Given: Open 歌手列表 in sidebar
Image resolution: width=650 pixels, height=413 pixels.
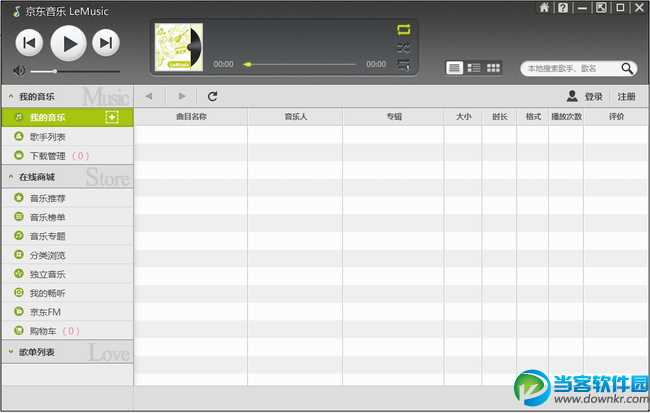Looking at the screenshot, I should pos(68,136).
